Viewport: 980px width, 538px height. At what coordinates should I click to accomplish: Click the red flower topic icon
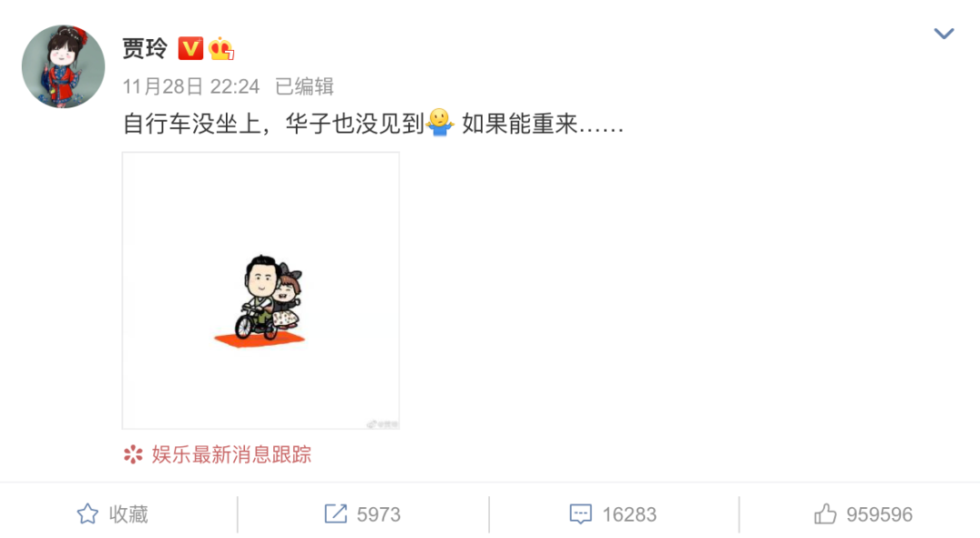pos(133,455)
